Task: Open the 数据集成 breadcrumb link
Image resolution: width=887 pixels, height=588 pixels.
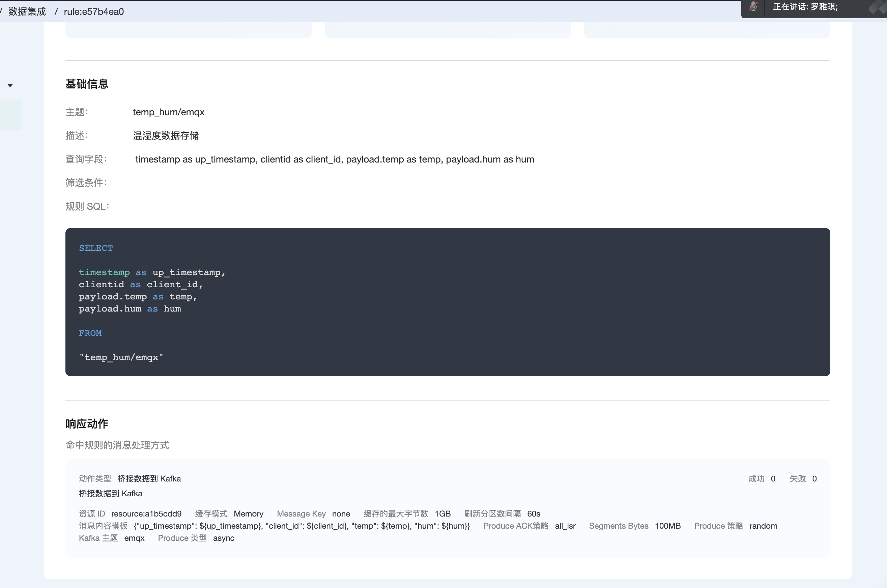Action: [x=27, y=11]
